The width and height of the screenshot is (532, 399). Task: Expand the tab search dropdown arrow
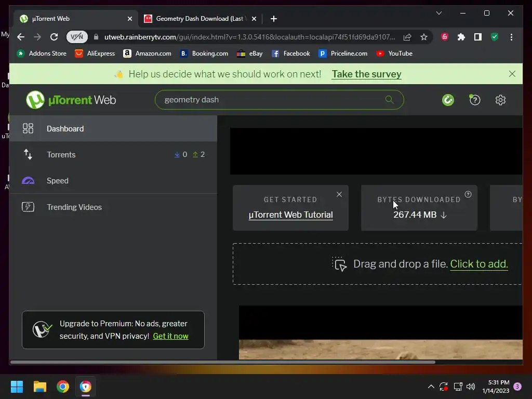[438, 13]
